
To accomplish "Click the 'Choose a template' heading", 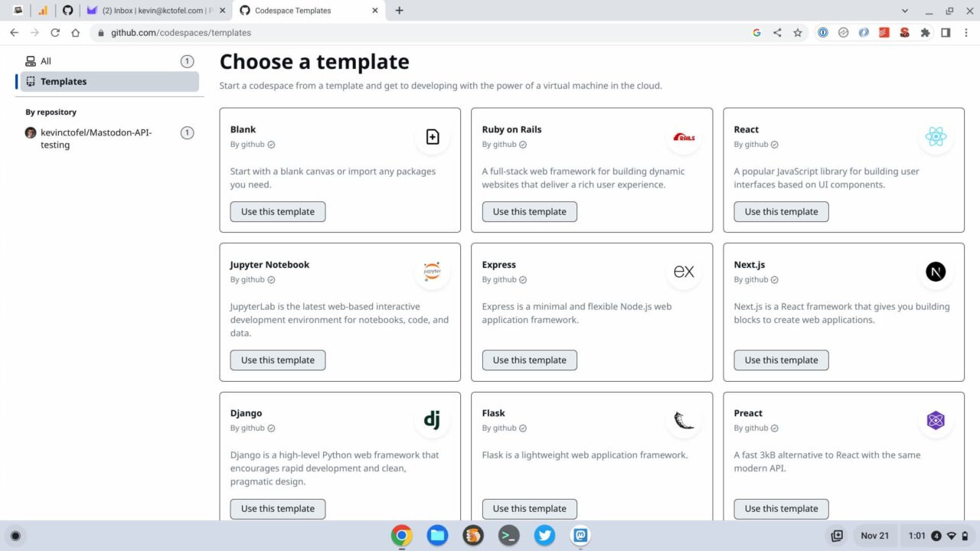I will point(315,62).
